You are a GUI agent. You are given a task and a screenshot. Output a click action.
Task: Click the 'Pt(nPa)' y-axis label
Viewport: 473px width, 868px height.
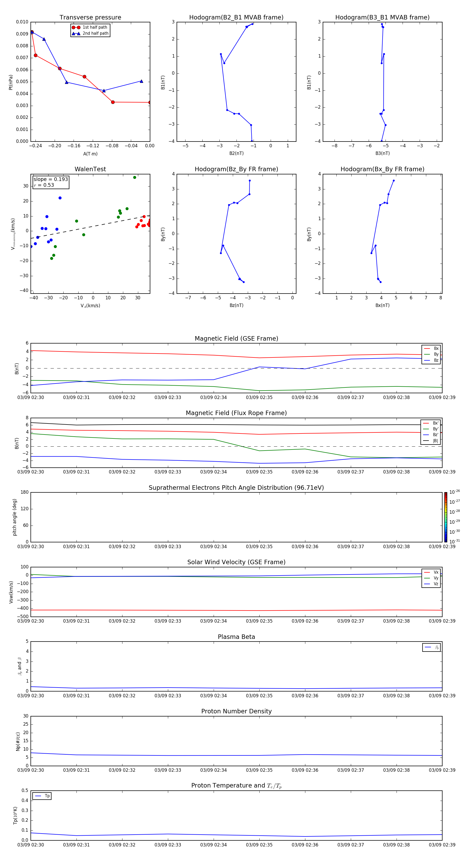pos(11,82)
